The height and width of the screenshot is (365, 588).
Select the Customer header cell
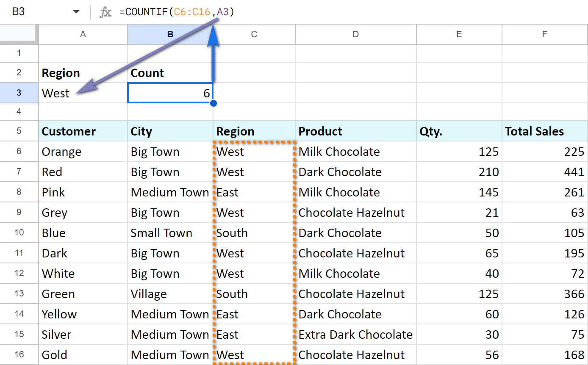tap(83, 131)
